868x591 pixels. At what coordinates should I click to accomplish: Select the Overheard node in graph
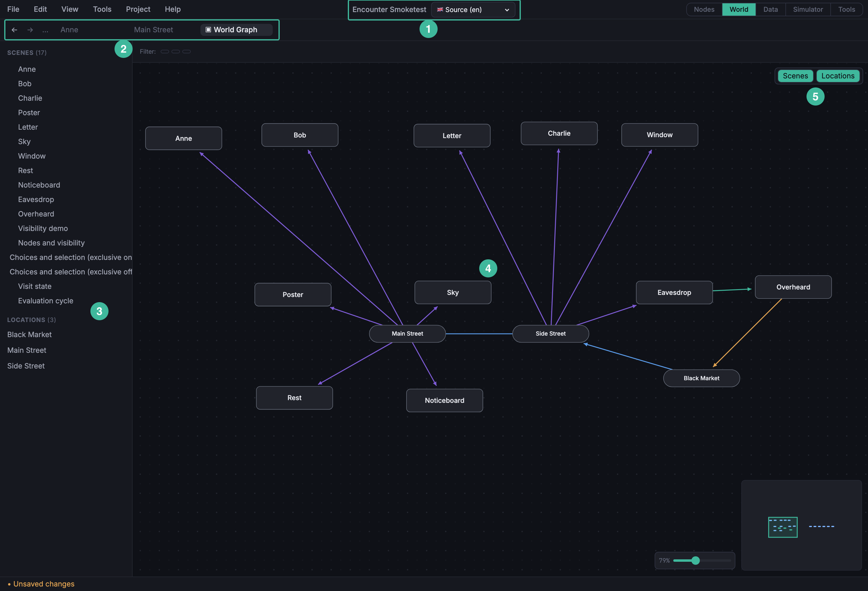tap(793, 287)
